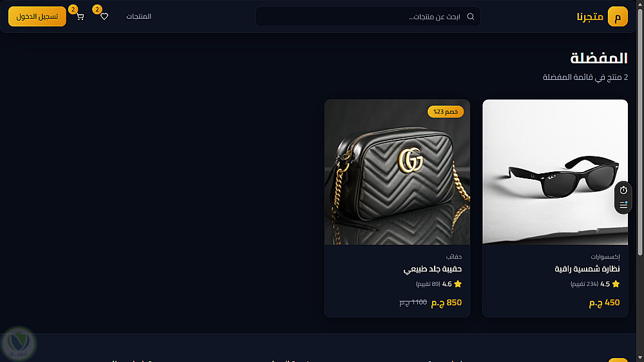The image size is (644, 362).
Task: Open the leather bag product image
Action: click(x=397, y=172)
